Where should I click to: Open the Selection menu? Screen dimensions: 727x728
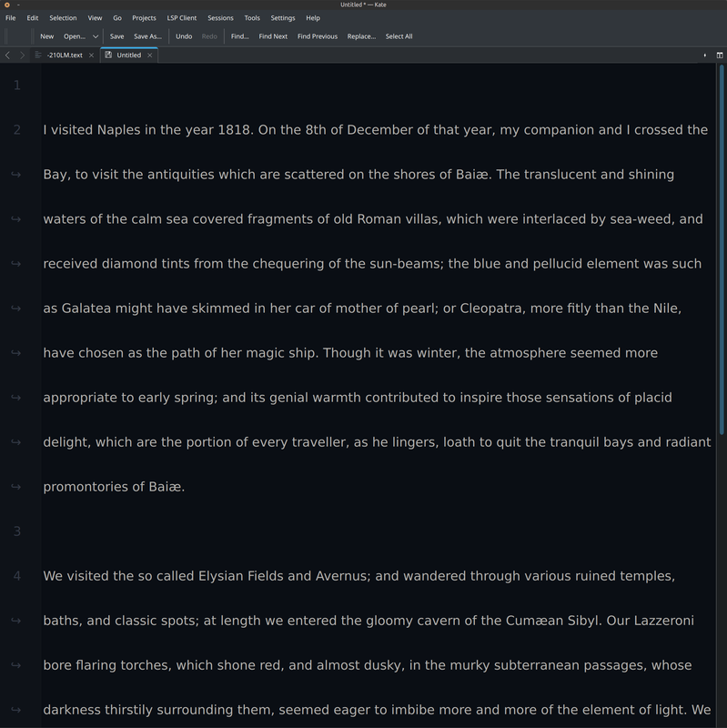(63, 18)
